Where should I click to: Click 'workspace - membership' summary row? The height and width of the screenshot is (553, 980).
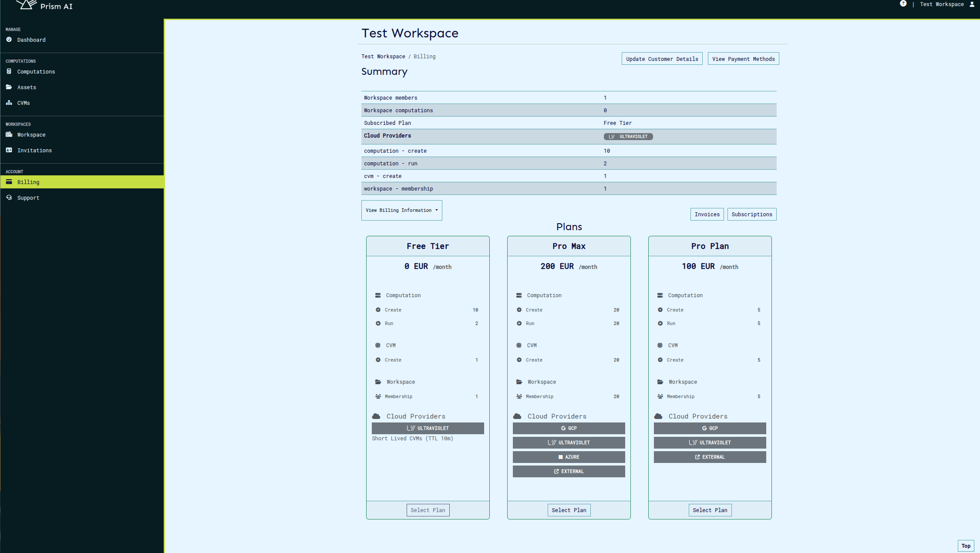(569, 189)
